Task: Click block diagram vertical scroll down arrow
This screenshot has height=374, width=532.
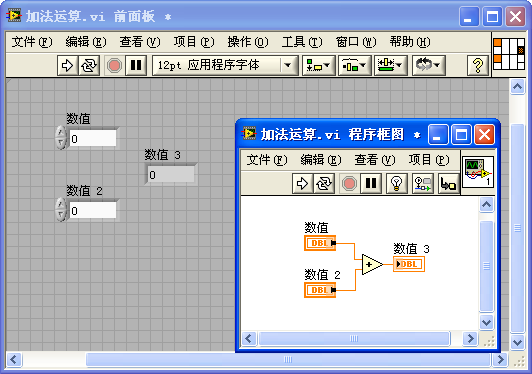Action: click(x=486, y=322)
